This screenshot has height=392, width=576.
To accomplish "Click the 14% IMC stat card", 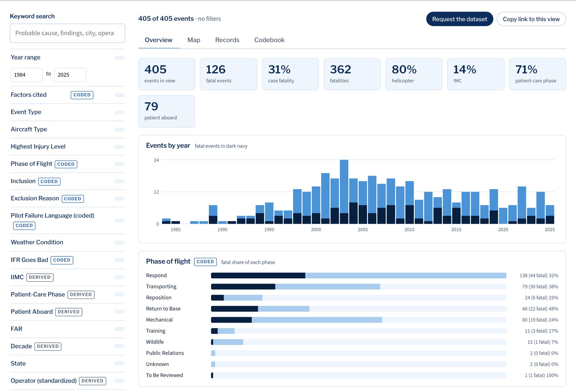I will 476,74.
